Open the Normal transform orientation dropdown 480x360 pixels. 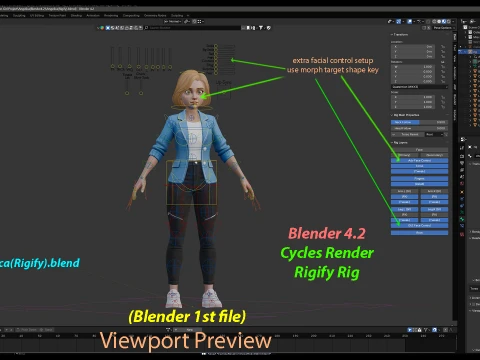[173, 21]
